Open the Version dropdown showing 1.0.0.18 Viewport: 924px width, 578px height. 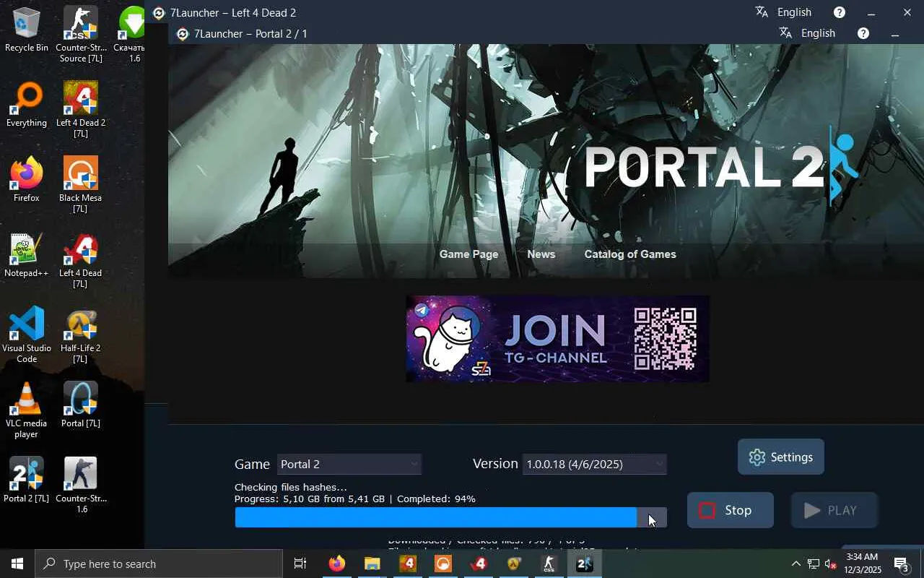595,464
